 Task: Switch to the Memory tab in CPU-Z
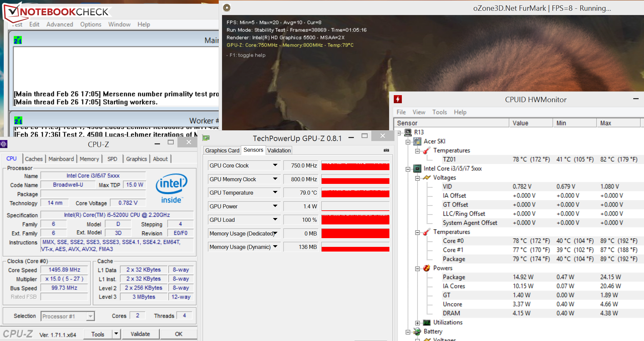pyautogui.click(x=89, y=159)
